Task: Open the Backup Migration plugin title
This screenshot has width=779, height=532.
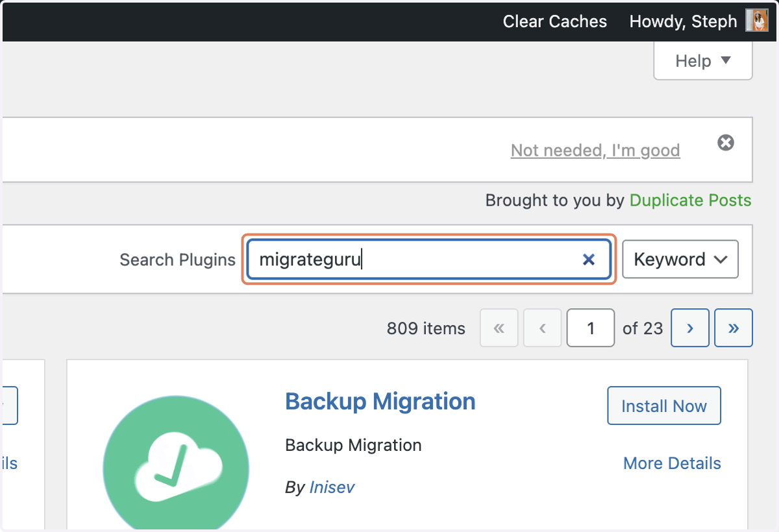Action: [380, 402]
